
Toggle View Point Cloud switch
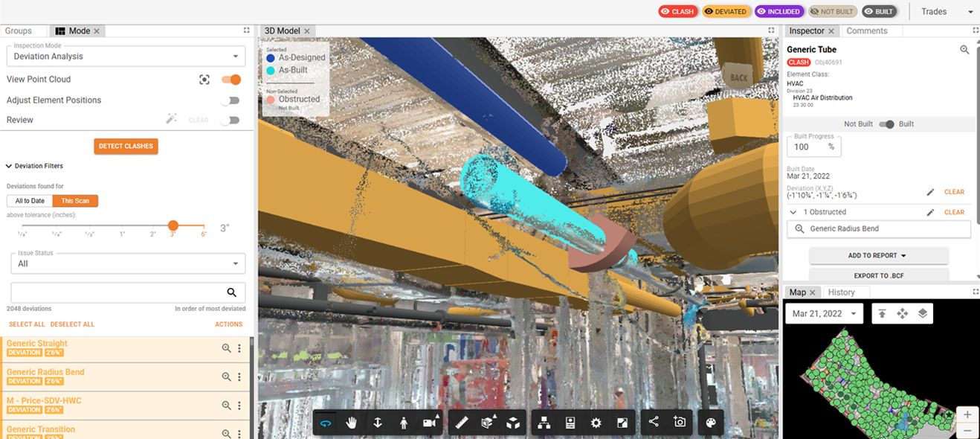pos(231,80)
